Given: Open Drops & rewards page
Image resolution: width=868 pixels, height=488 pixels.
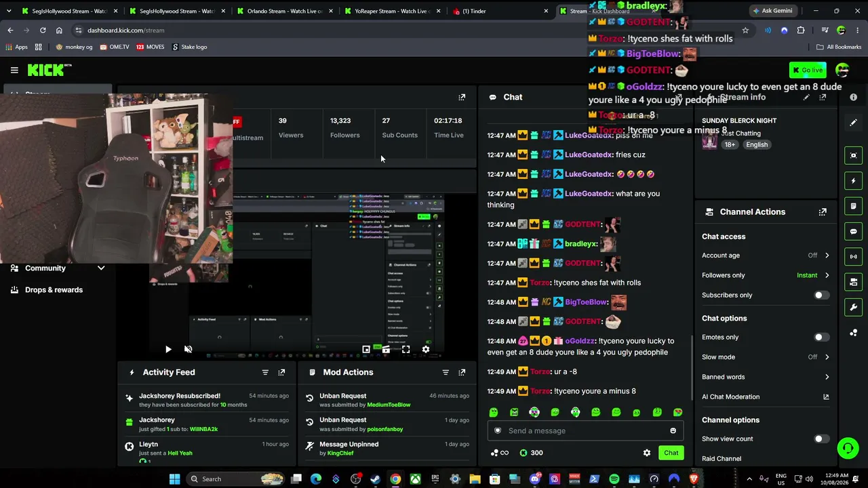Looking at the screenshot, I should click(54, 290).
